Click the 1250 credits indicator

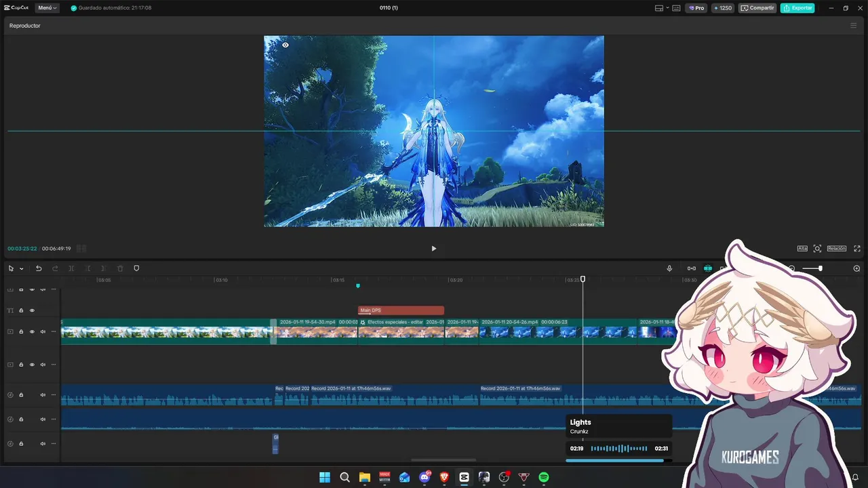click(723, 8)
